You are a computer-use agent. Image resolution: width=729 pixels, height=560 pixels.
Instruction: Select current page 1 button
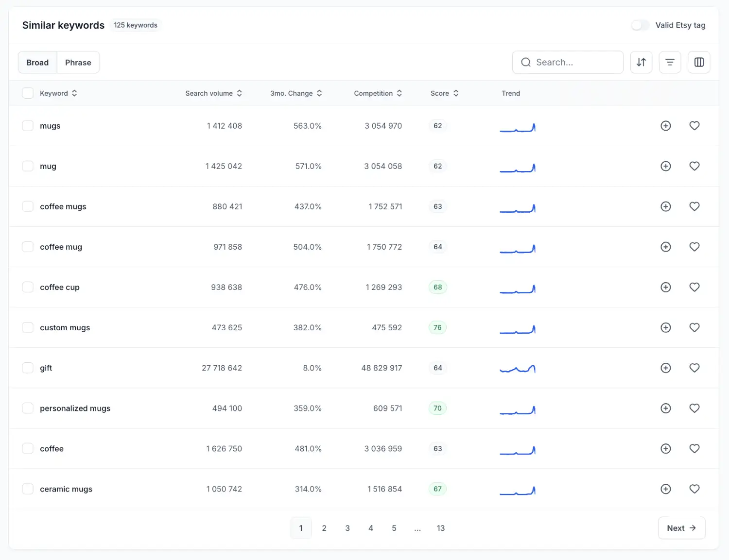(x=301, y=528)
